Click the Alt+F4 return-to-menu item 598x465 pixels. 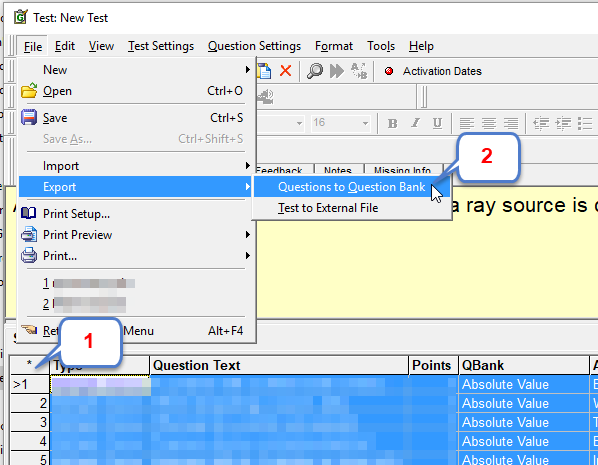click(135, 331)
